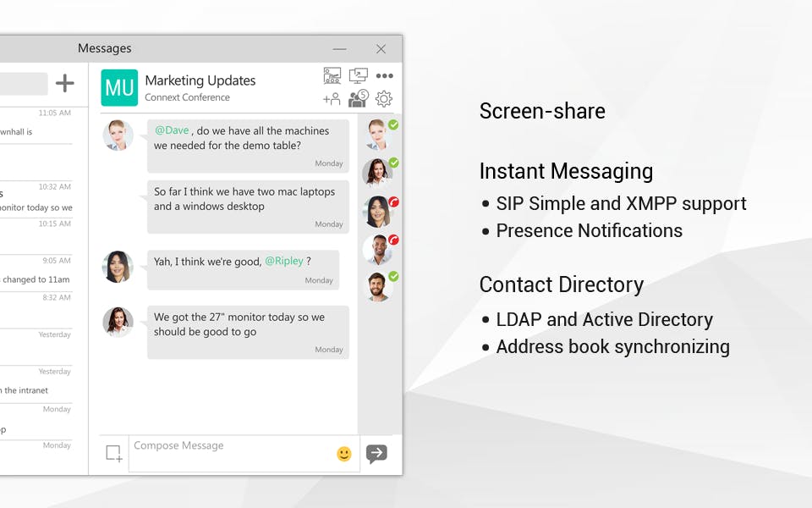
Task: Select the bearded participant at the bottom of list
Action: click(x=380, y=286)
